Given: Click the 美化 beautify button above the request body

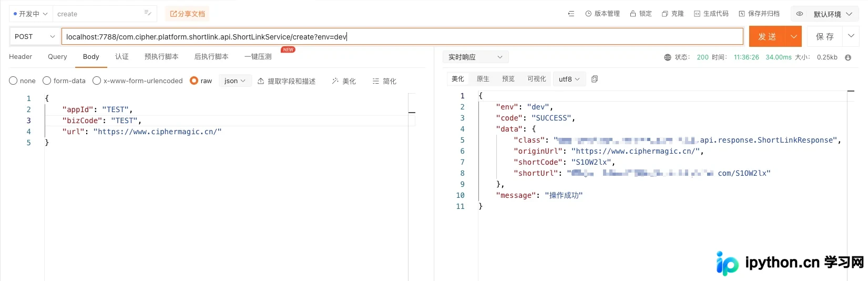Looking at the screenshot, I should tap(344, 81).
